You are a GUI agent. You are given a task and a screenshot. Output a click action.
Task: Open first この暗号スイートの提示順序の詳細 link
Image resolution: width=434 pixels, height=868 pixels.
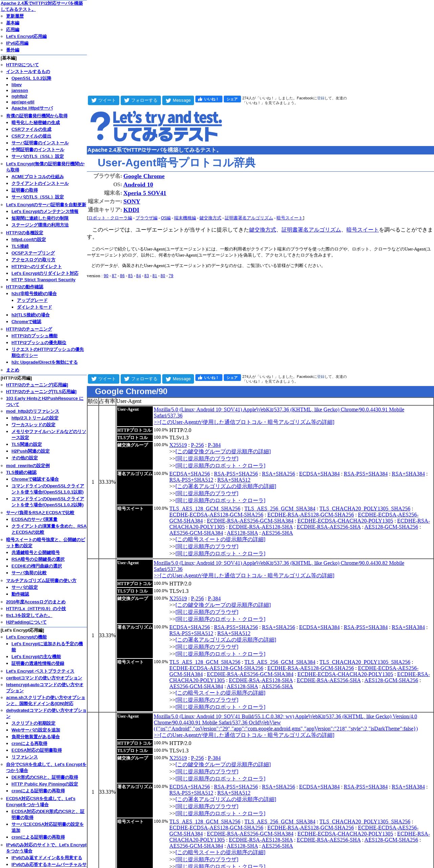click(x=220, y=539)
